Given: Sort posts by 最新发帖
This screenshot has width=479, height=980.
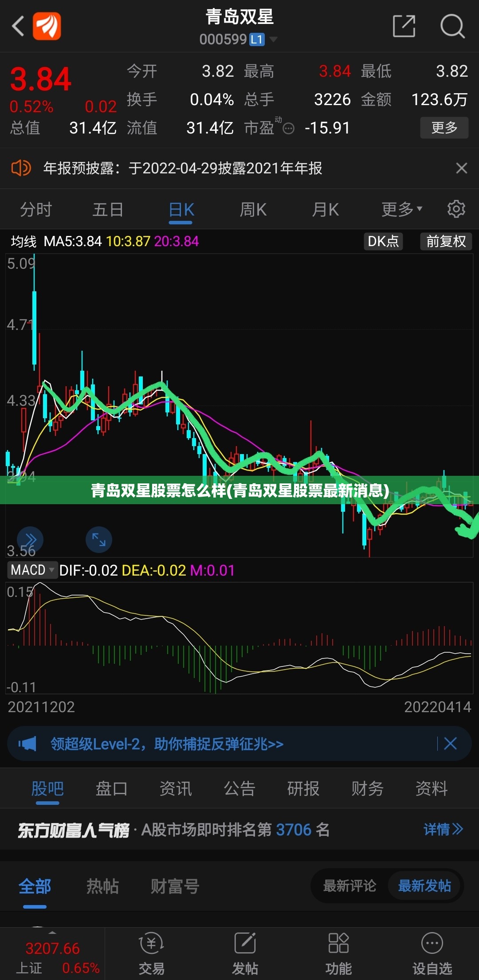Looking at the screenshot, I should click(x=424, y=886).
